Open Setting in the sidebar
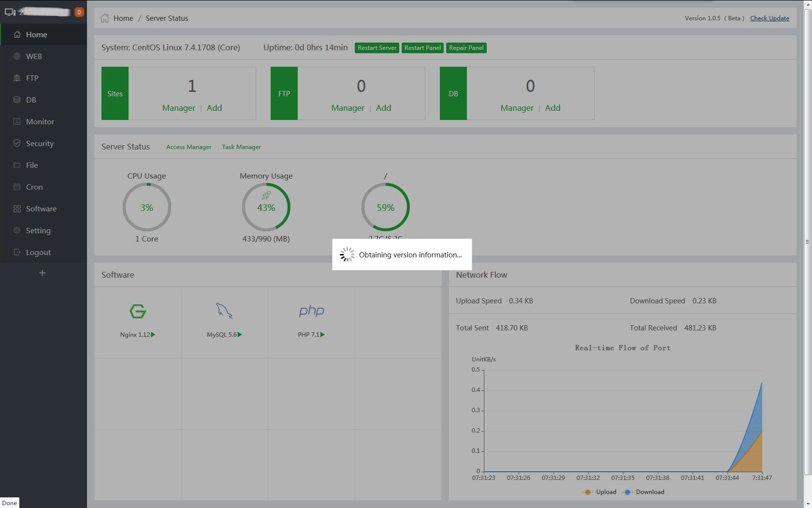This screenshot has height=508, width=812. coord(43,230)
